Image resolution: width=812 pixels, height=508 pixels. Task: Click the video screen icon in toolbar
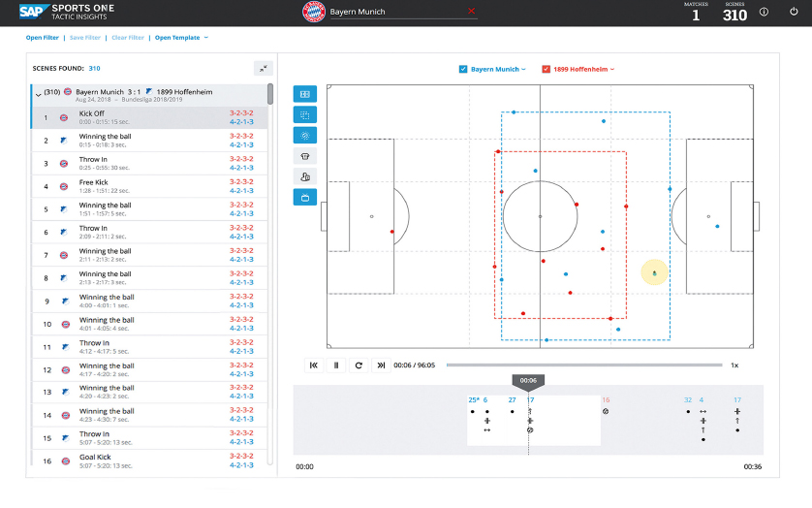click(305, 197)
